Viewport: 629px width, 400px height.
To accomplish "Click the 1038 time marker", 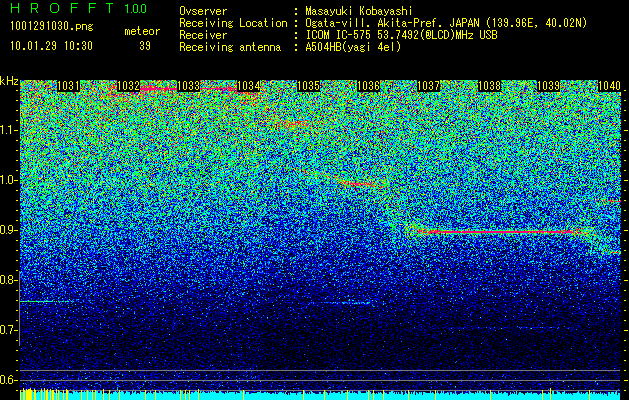I will coord(489,86).
